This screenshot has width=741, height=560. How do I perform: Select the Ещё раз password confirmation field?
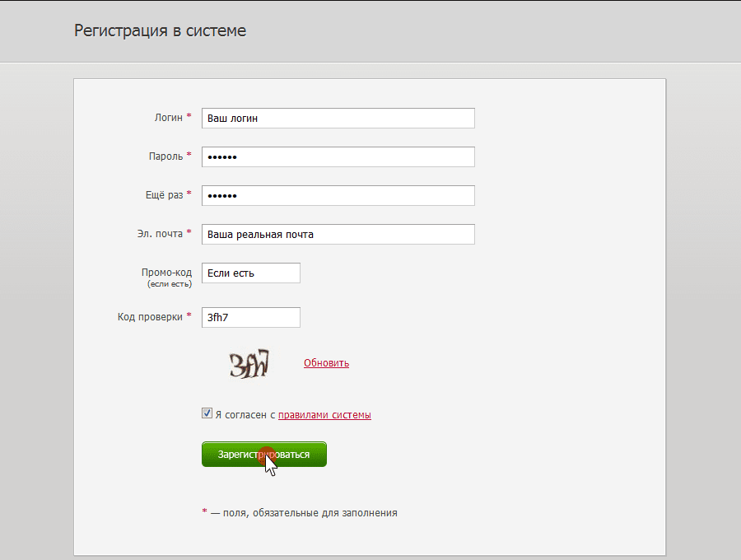338,196
